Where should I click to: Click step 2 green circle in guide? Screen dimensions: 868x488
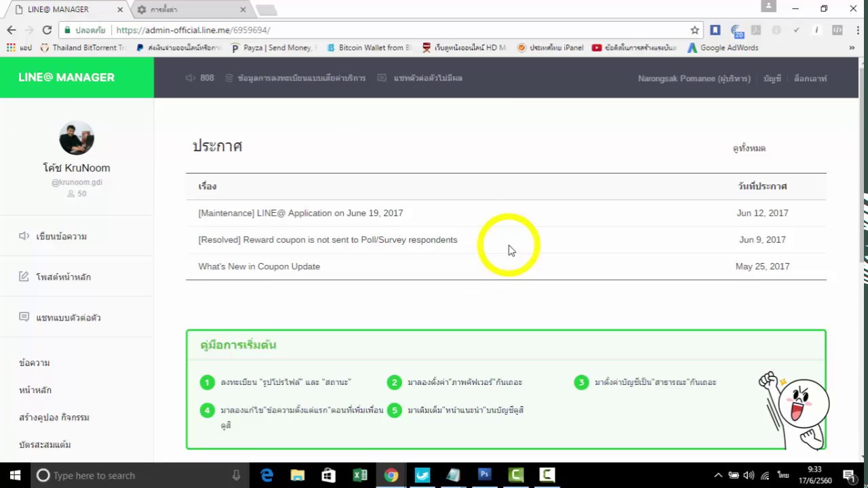(395, 382)
